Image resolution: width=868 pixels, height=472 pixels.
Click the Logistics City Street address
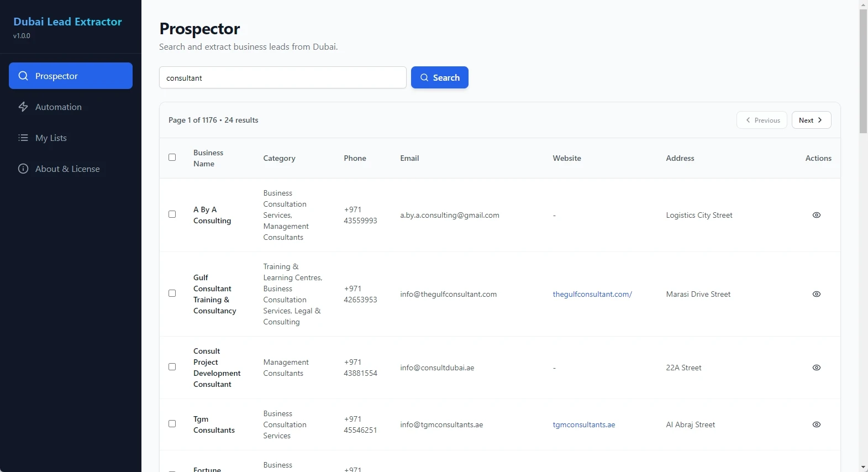[699, 215]
